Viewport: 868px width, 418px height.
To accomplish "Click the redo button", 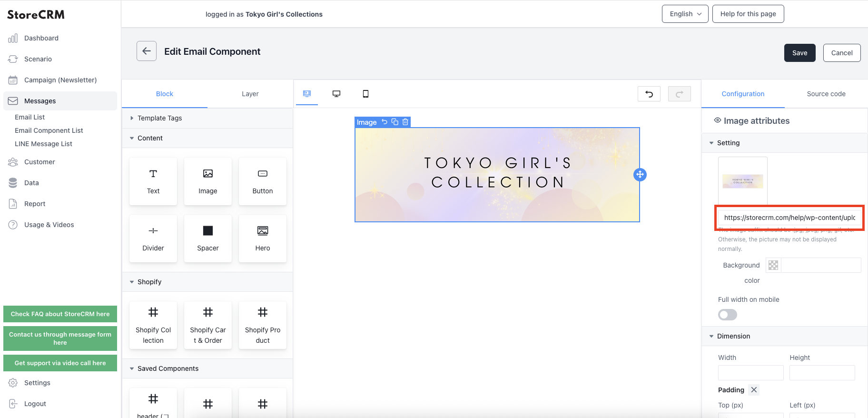I will click(680, 94).
